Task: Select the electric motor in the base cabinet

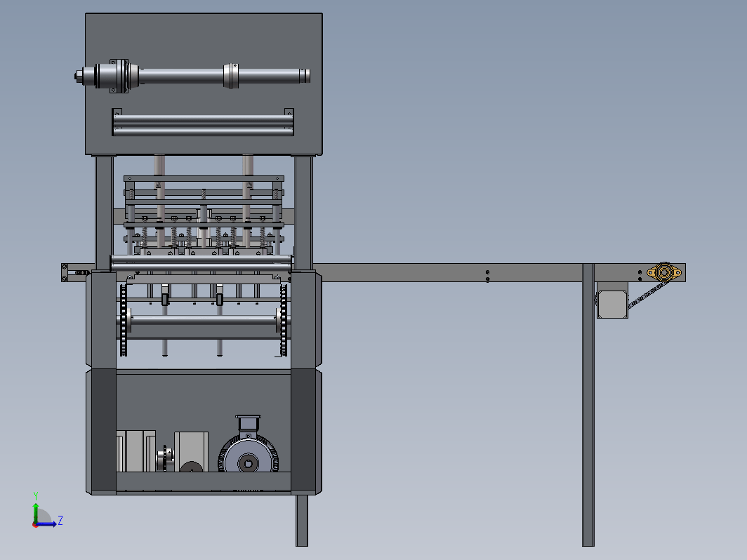Action: (x=249, y=444)
